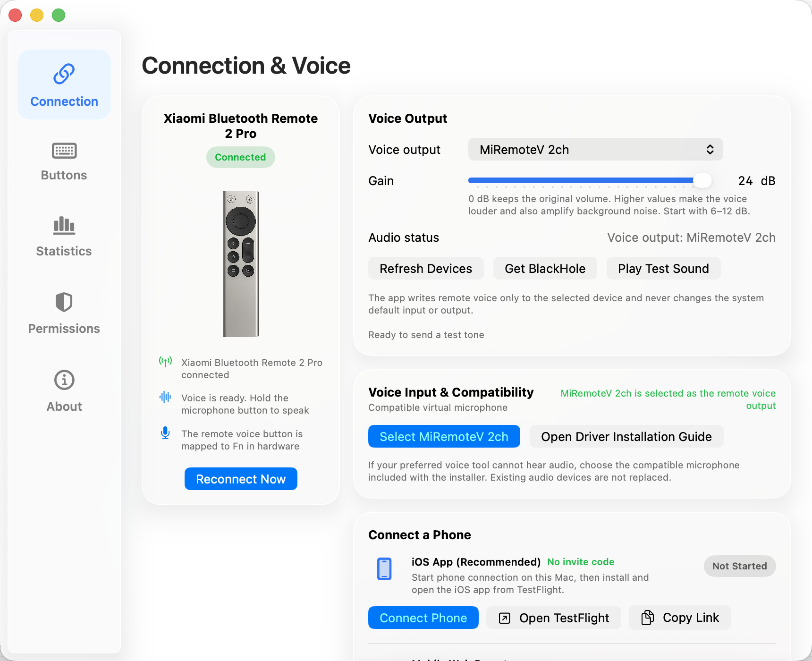Click the microphone icon beside Fn mapping note

tap(165, 433)
